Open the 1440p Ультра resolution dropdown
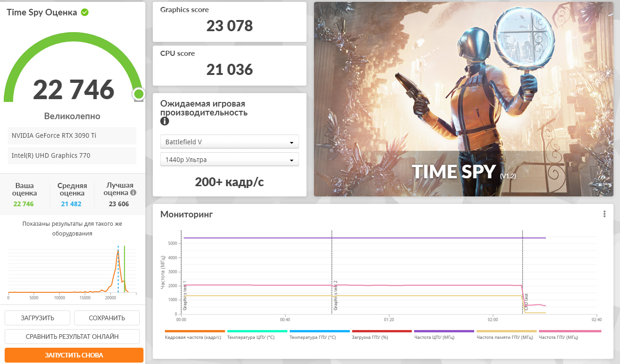The width and height of the screenshot is (620, 364). [230, 160]
